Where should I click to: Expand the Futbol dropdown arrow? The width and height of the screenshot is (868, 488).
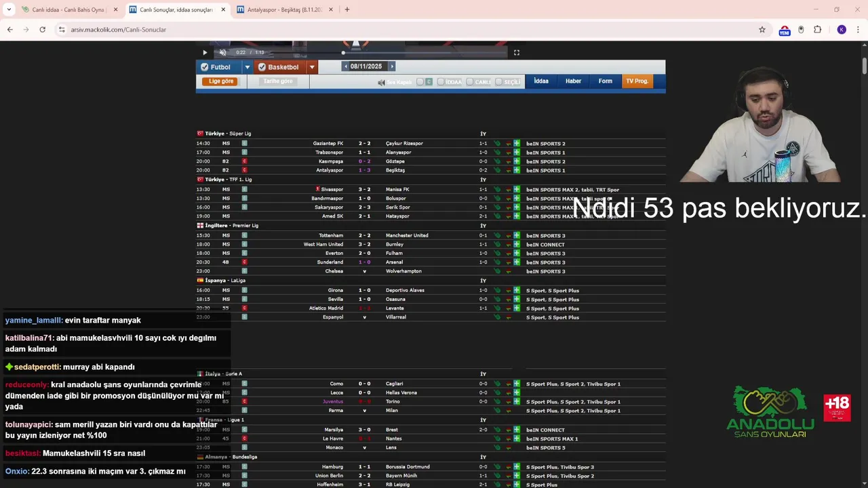coord(247,67)
